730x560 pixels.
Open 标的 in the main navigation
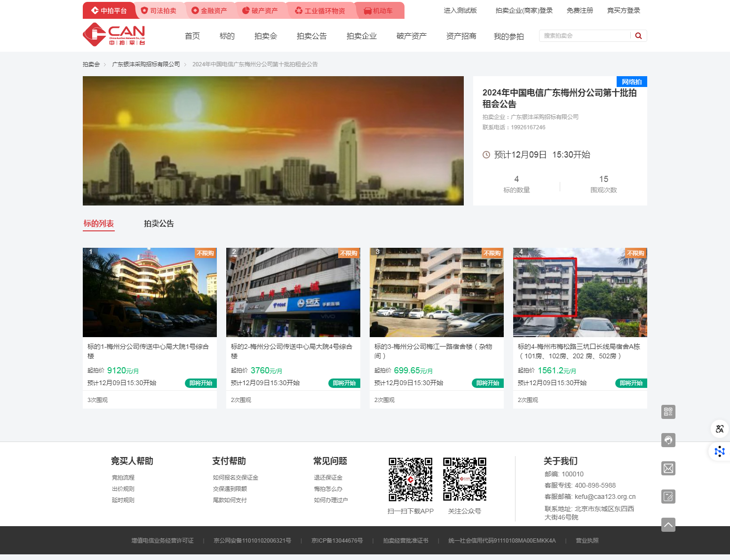pyautogui.click(x=227, y=36)
